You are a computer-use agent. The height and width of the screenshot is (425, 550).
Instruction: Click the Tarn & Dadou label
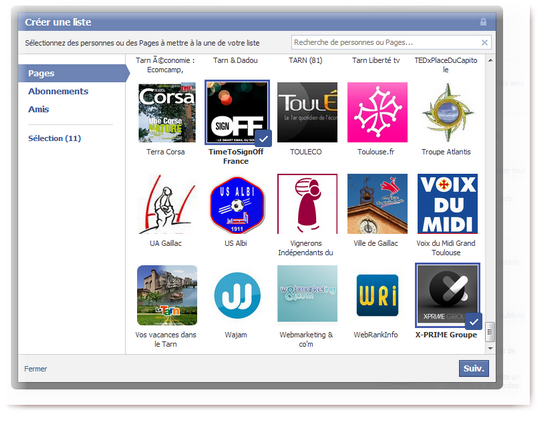coord(235,60)
